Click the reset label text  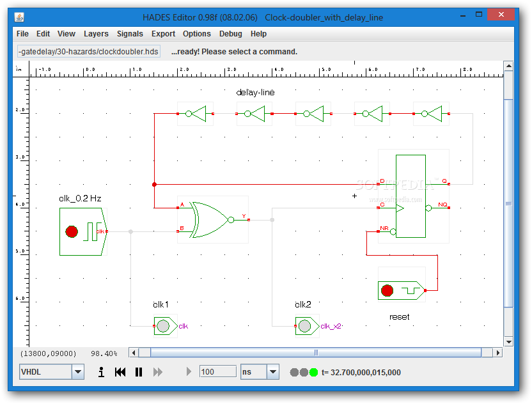click(x=400, y=317)
